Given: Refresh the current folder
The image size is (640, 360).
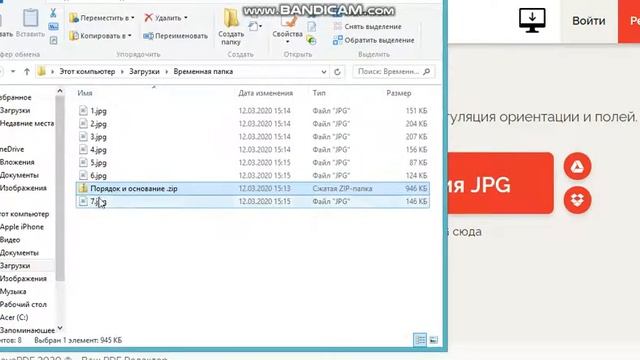Looking at the screenshot, I should tap(337, 72).
